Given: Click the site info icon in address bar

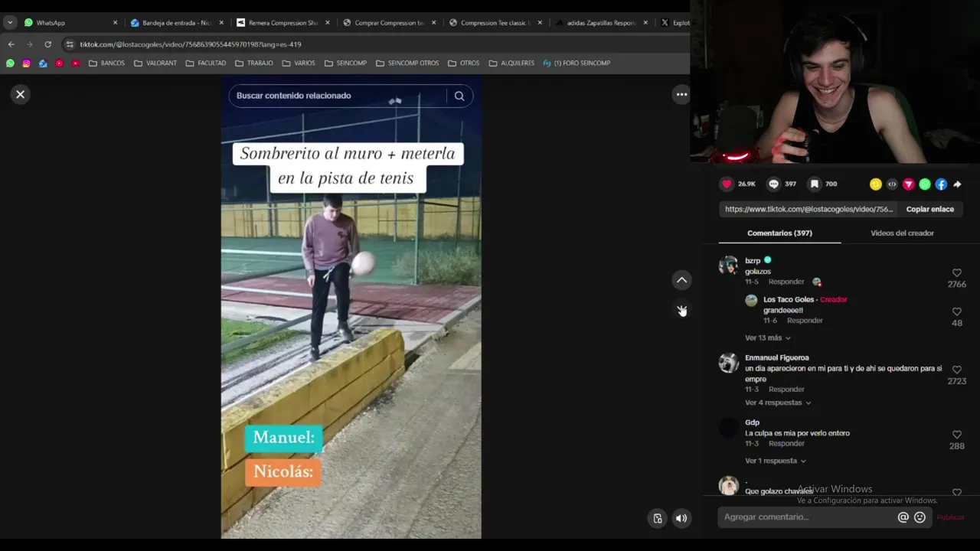Looking at the screenshot, I should (70, 44).
